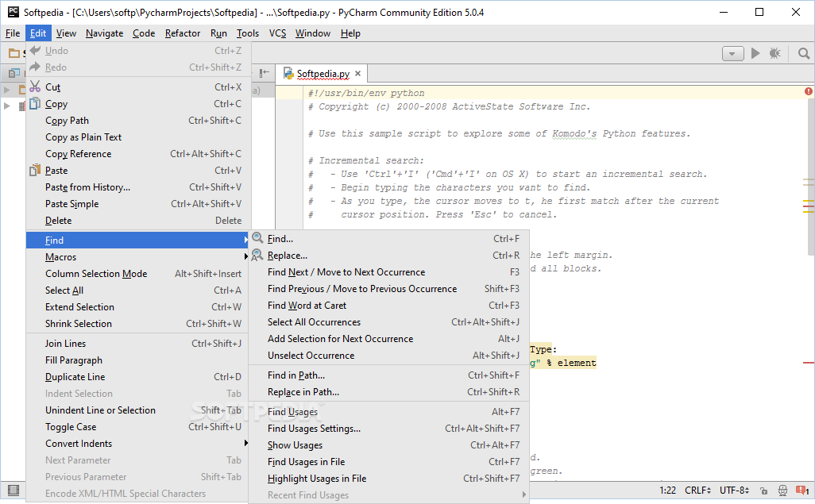This screenshot has height=504, width=815.
Task: Select Show Usages entry
Action: 388,444
